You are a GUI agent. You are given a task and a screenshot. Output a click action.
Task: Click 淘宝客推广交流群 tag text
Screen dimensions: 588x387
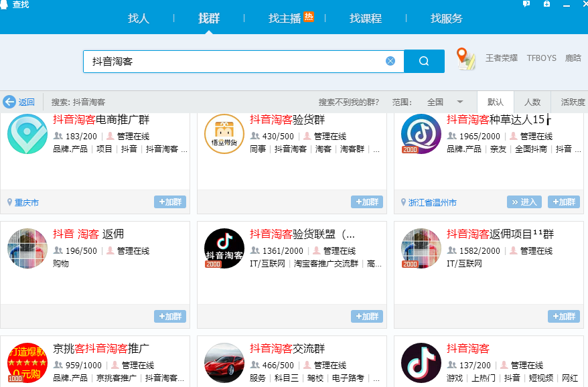326,264
